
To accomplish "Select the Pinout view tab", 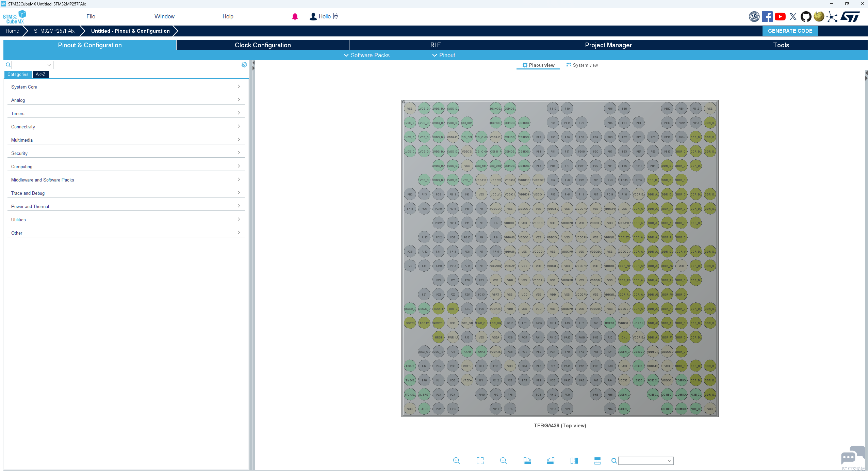I will point(538,65).
